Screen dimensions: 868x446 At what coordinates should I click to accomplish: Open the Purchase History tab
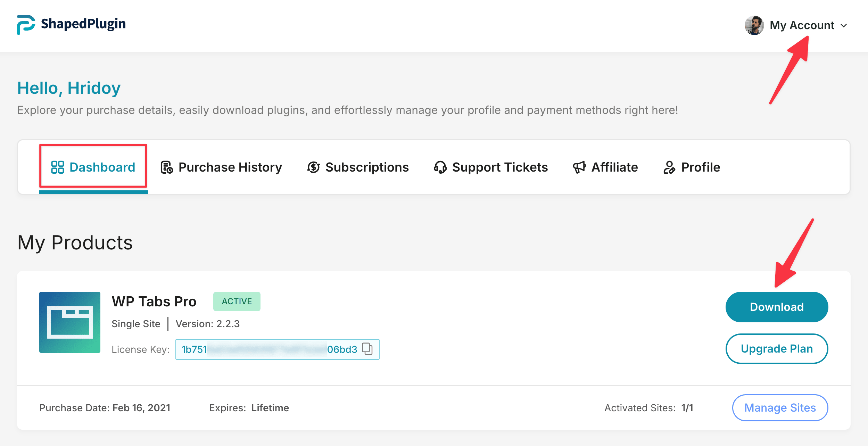coord(221,167)
